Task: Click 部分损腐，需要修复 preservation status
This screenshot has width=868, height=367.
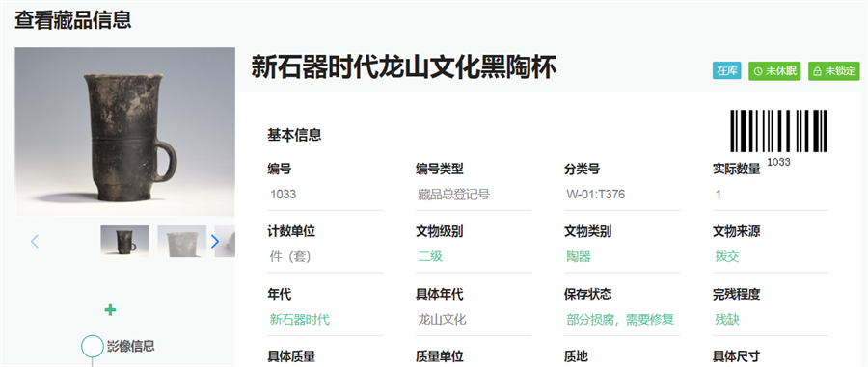Action: (x=620, y=320)
